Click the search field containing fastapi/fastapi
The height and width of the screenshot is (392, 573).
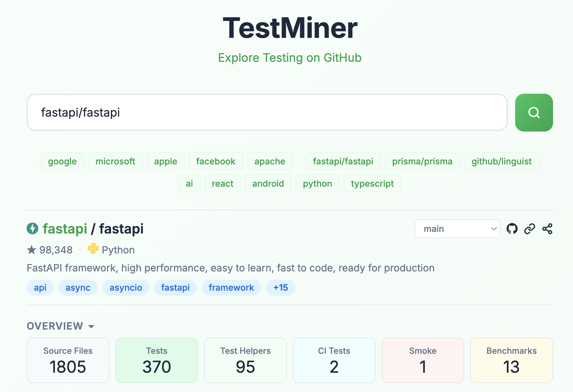click(267, 113)
